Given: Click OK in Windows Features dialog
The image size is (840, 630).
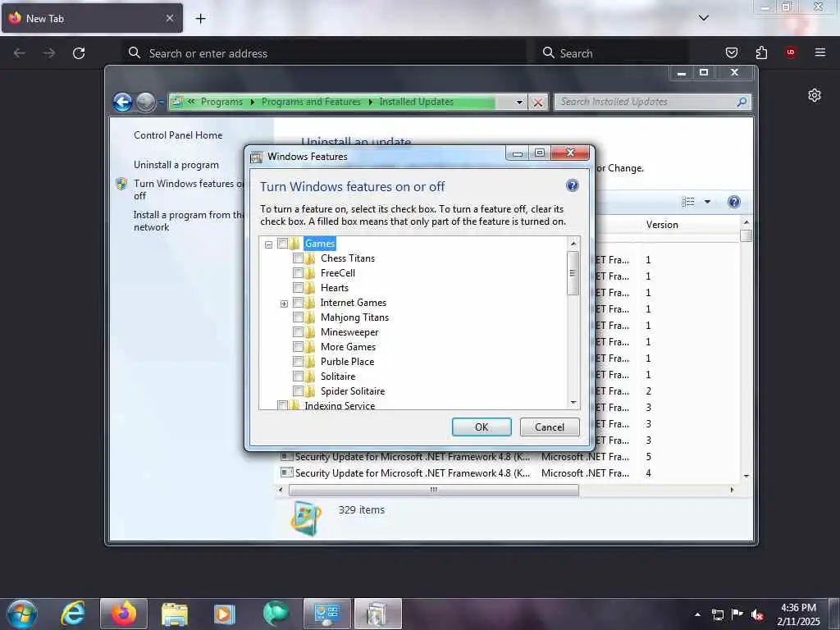Looking at the screenshot, I should [x=482, y=427].
